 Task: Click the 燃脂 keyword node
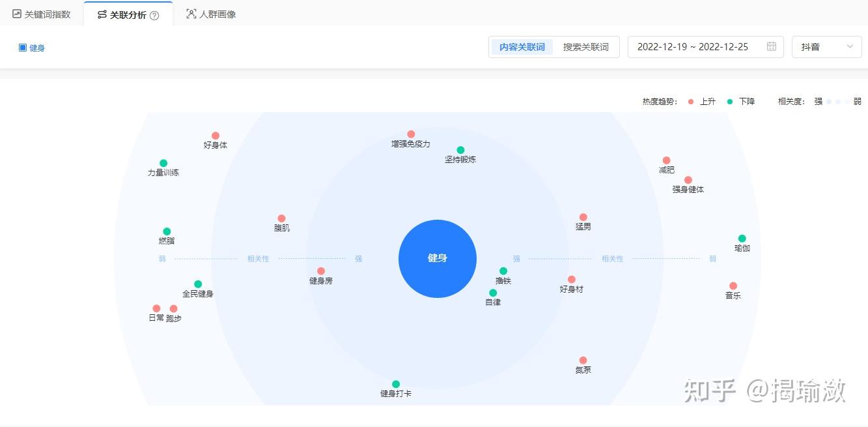point(167,231)
